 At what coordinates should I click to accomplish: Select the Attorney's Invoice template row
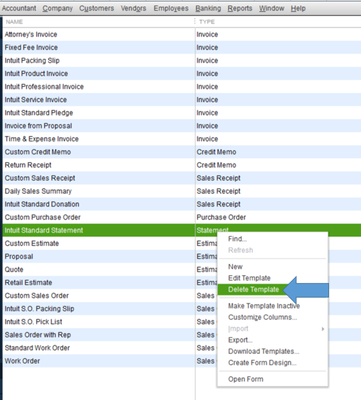tap(182, 34)
